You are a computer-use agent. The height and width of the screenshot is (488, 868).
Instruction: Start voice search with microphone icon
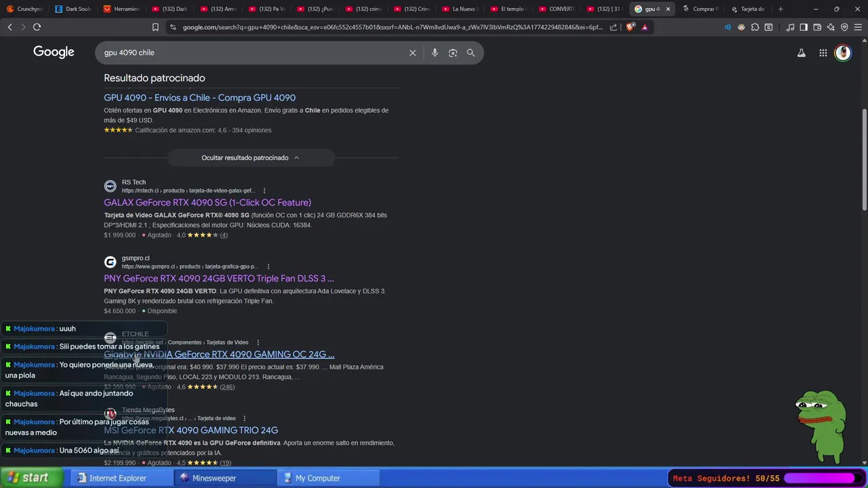pyautogui.click(x=435, y=53)
